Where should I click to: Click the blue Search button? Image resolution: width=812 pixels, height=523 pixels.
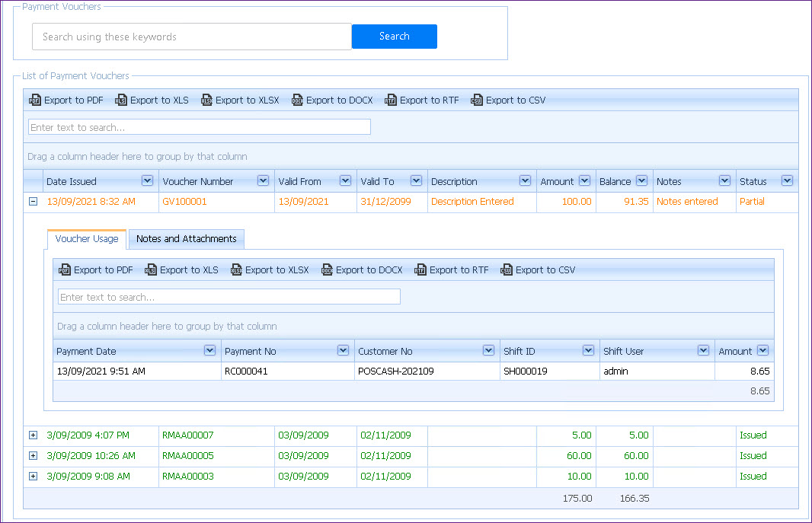coord(394,37)
